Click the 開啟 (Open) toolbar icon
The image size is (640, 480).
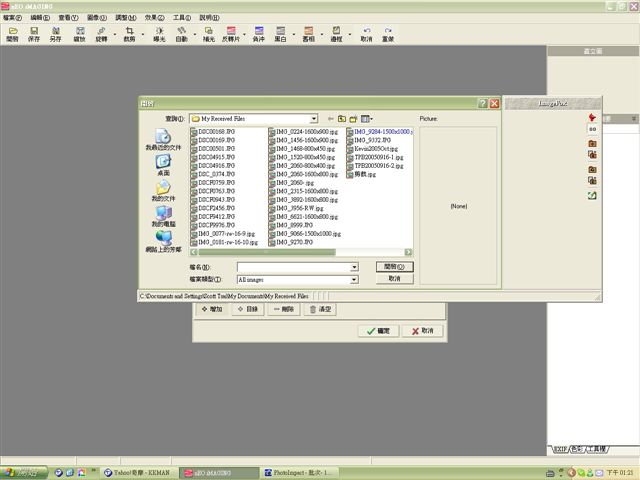click(x=13, y=34)
